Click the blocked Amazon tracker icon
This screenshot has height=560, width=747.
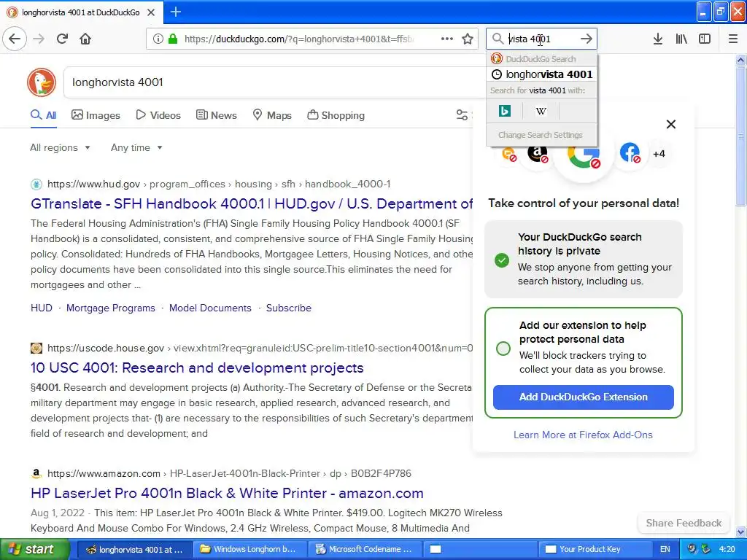click(x=538, y=154)
